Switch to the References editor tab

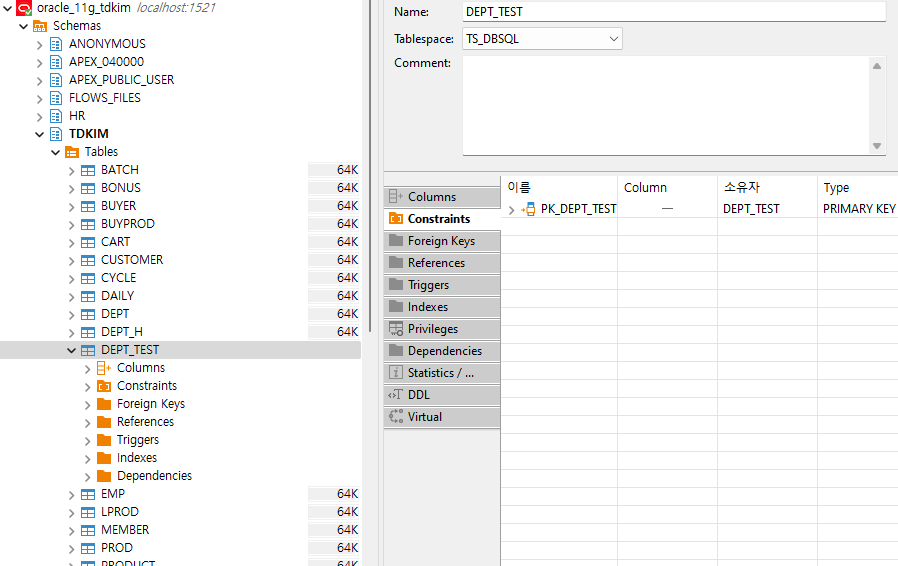coord(442,263)
